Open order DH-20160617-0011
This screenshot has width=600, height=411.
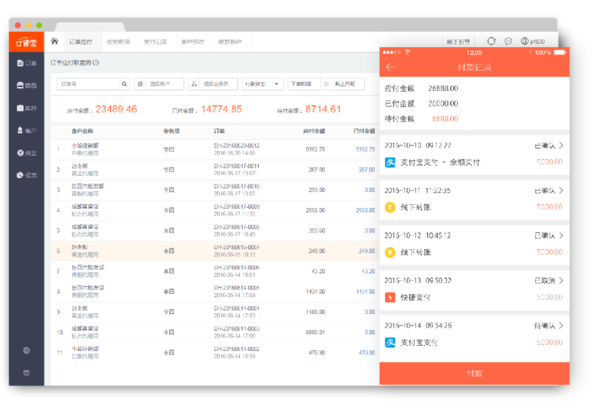pyautogui.click(x=236, y=166)
